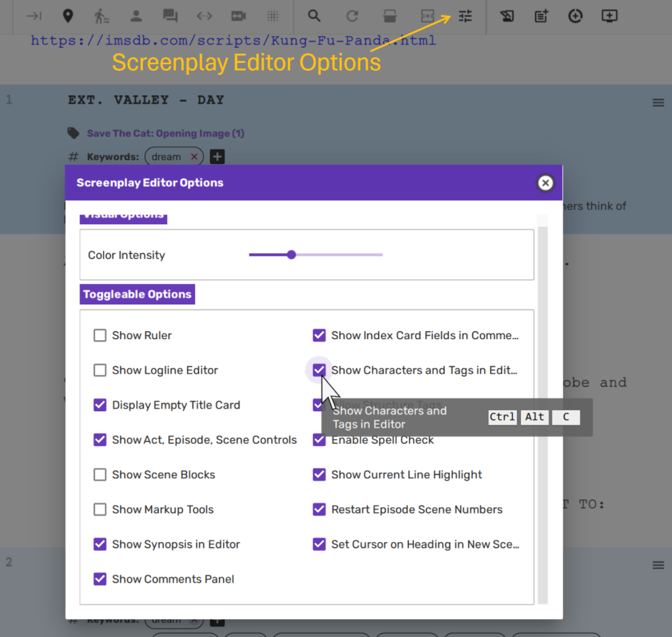Select the Action walking-person icon
Image resolution: width=672 pixels, height=637 pixels.
point(102,16)
